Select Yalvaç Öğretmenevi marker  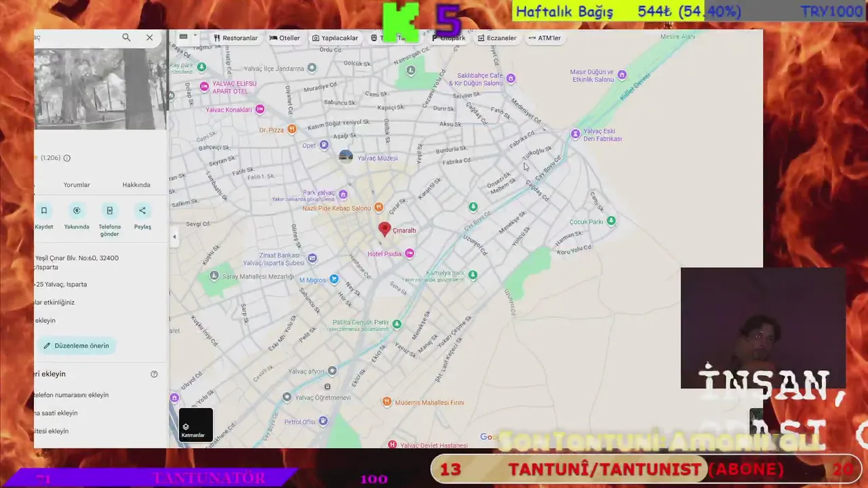click(287, 397)
